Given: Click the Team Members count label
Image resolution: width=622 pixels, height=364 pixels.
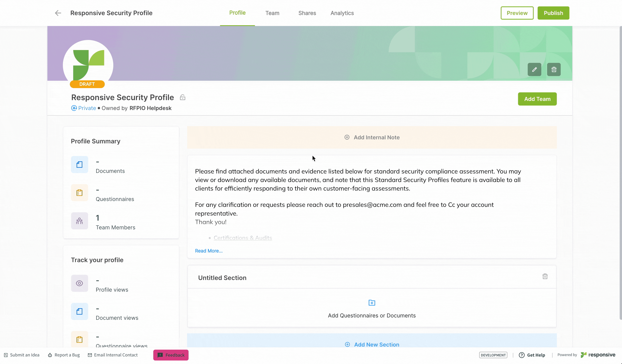Looking at the screenshot, I should pos(115,228).
